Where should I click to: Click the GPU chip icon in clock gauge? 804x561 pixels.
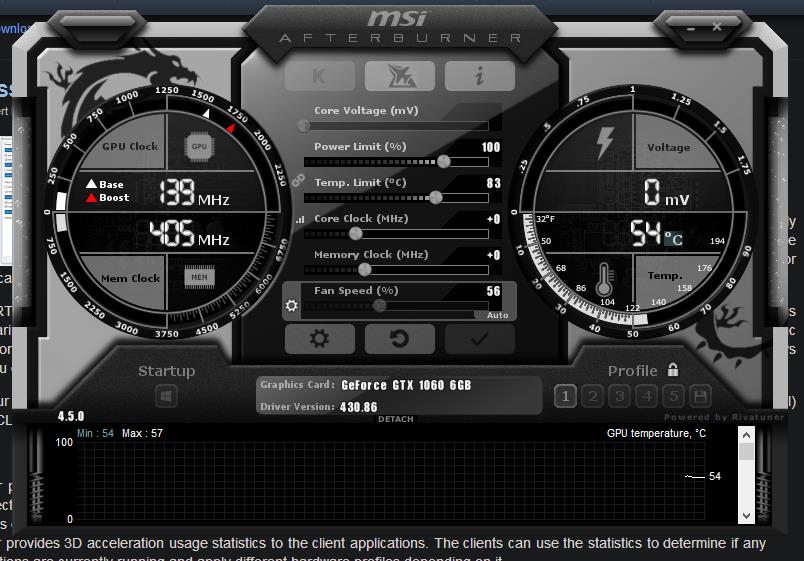click(199, 147)
